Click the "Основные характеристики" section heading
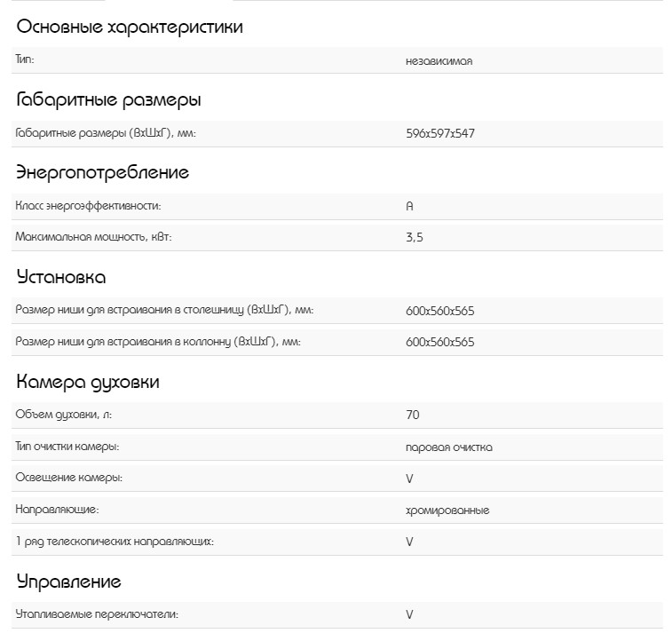Image resolution: width=672 pixels, height=641 pixels. coord(130,27)
